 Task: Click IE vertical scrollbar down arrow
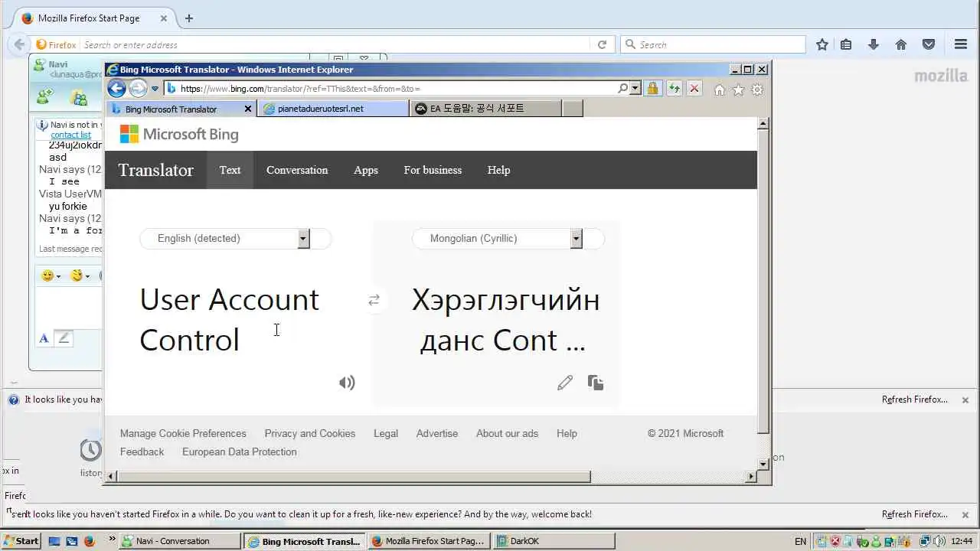point(763,464)
